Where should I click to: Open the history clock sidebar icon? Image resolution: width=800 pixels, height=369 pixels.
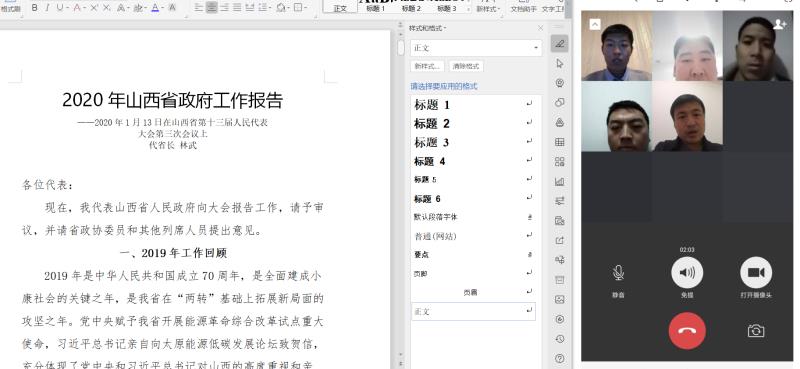[x=560, y=339]
